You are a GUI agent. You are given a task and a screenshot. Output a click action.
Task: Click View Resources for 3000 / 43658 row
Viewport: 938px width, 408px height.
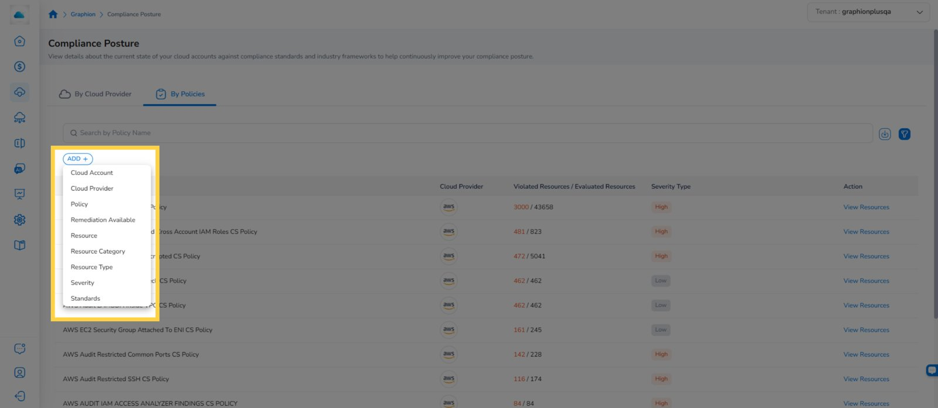tap(866, 207)
